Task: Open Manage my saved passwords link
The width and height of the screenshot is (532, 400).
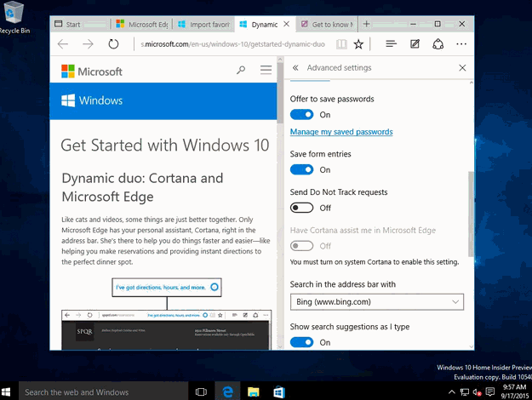Action: (341, 132)
